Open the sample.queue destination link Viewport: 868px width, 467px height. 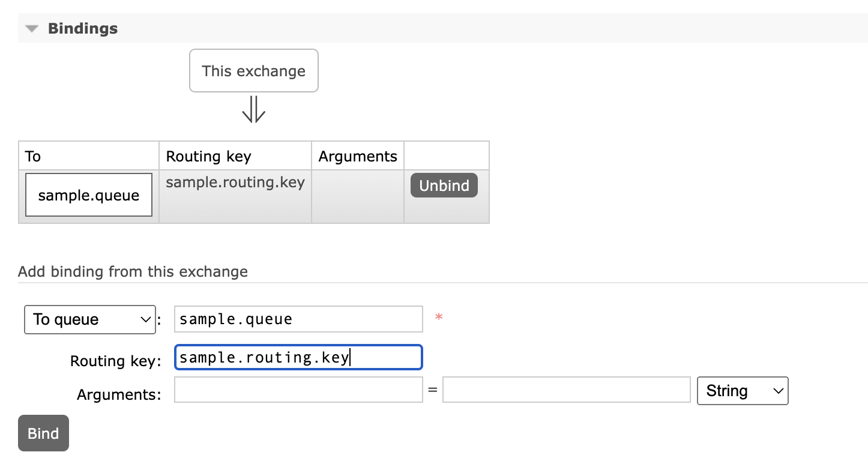(88, 194)
